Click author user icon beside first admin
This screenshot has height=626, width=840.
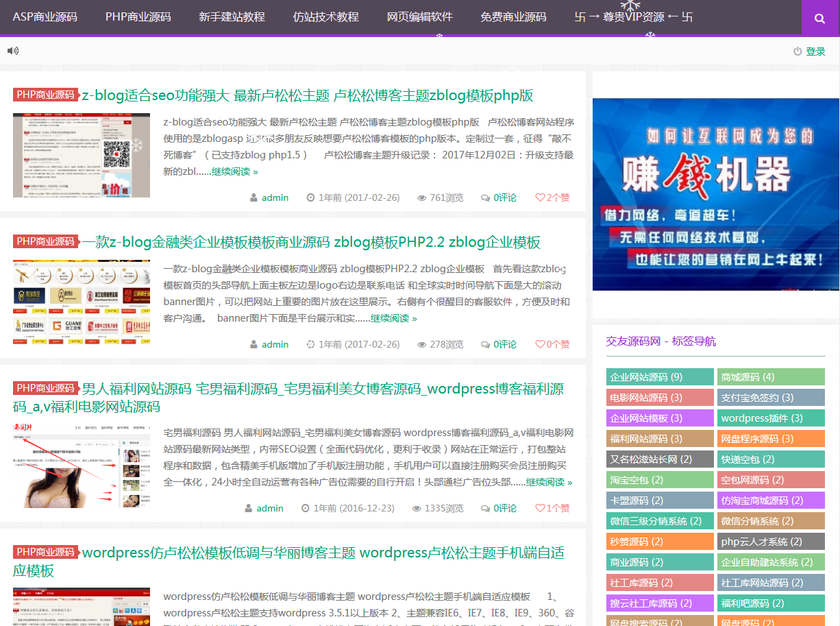[x=254, y=198]
